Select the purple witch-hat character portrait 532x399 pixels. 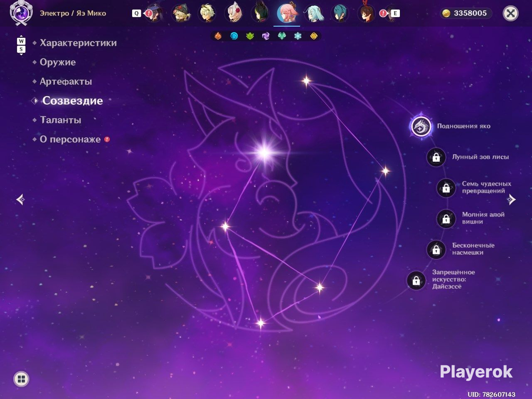coord(155,14)
